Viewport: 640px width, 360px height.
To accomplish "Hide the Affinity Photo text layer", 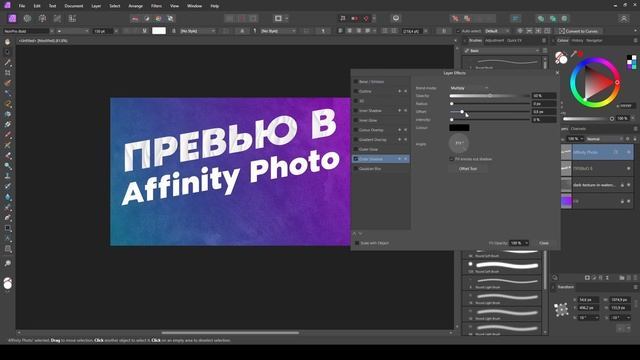I will tap(629, 152).
